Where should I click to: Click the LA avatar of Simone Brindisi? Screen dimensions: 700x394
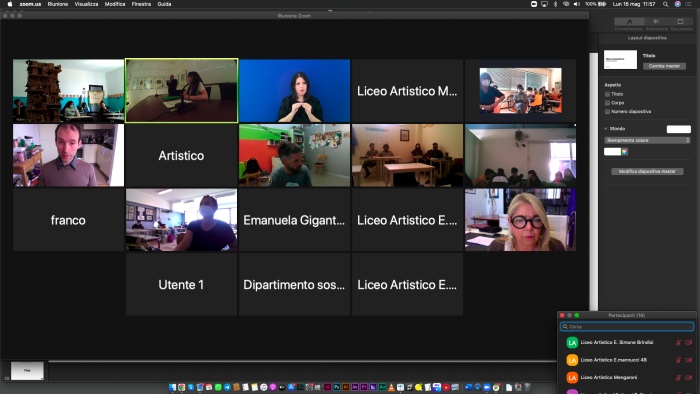(x=572, y=343)
